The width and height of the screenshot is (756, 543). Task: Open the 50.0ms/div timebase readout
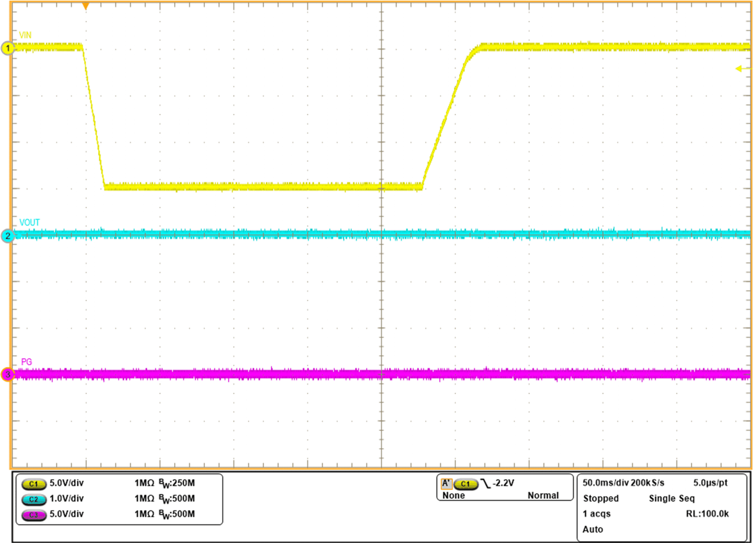pyautogui.click(x=604, y=483)
